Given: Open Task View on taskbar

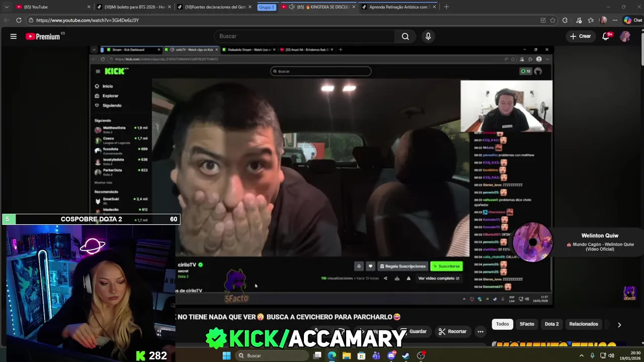Looking at the screenshot, I should 317,355.
